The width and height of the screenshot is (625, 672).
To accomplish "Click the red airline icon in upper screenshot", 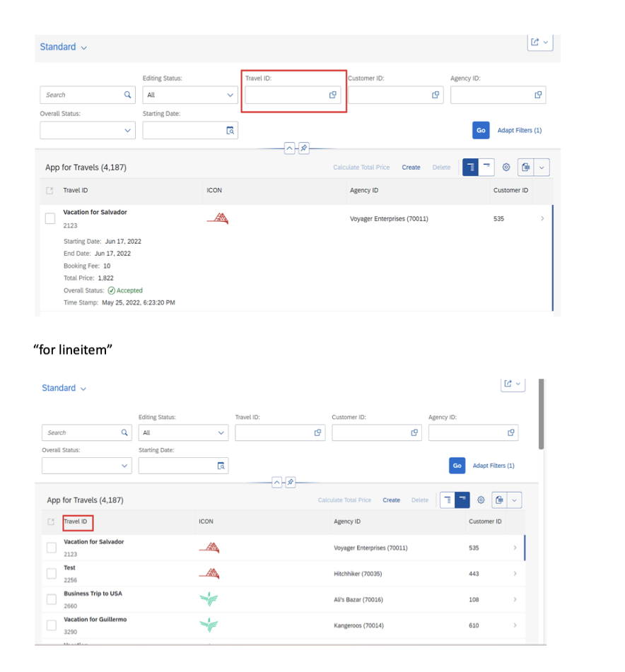I will [218, 218].
